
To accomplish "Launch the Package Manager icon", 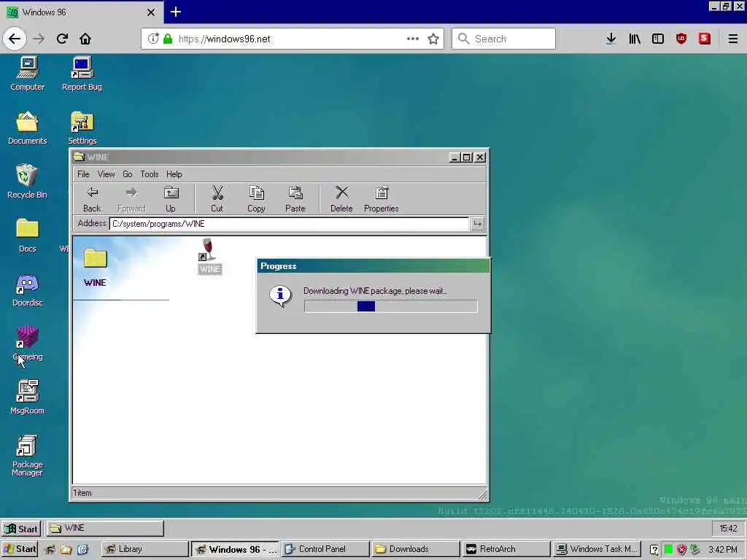I will click(27, 455).
